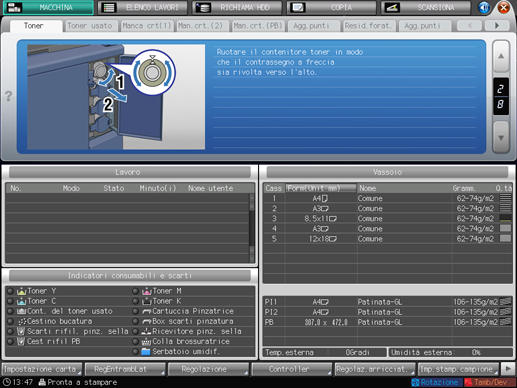Open the SCANSIONA mode
Screen dimensions: 517x388
[426, 8]
